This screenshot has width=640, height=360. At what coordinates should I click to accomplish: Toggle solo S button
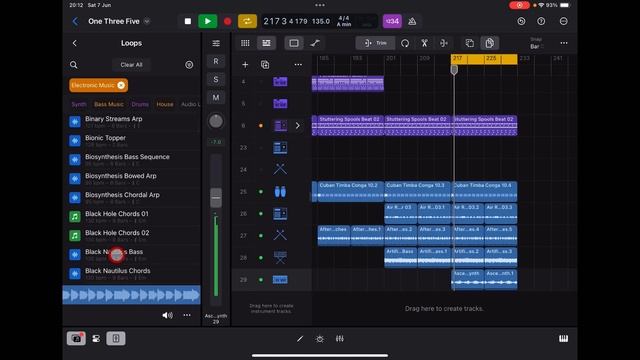tap(216, 79)
